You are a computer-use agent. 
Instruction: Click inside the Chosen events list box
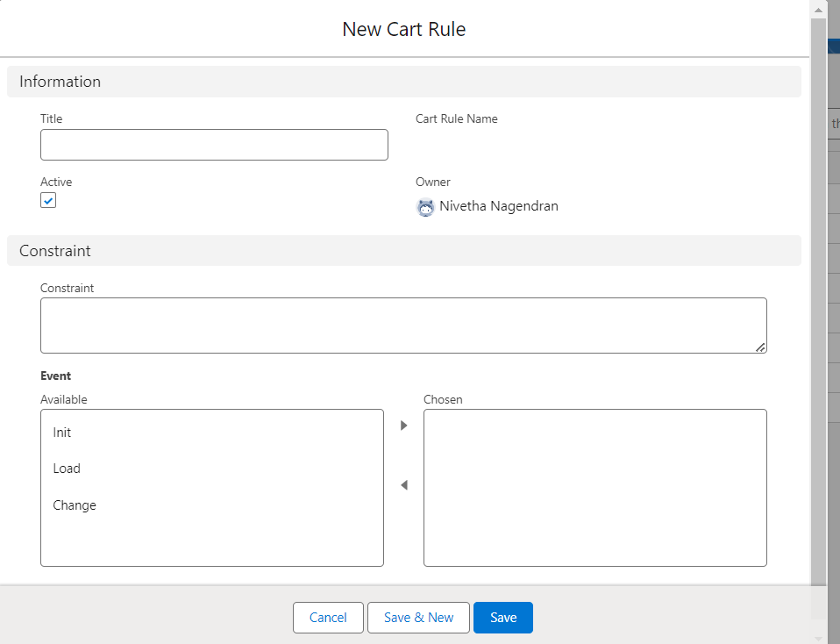point(594,488)
